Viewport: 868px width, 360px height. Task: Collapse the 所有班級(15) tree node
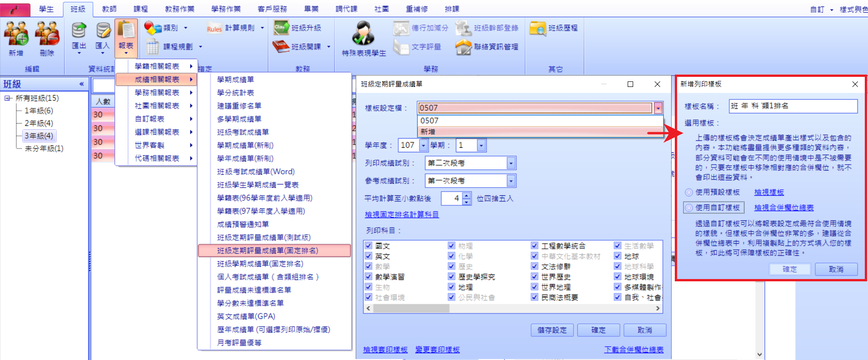click(8, 98)
